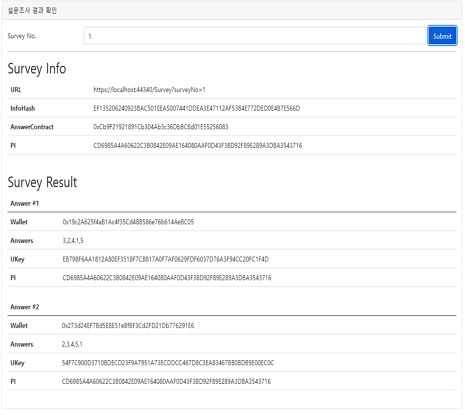Click the Answer #2 PI value
465x415 pixels.
point(166,382)
